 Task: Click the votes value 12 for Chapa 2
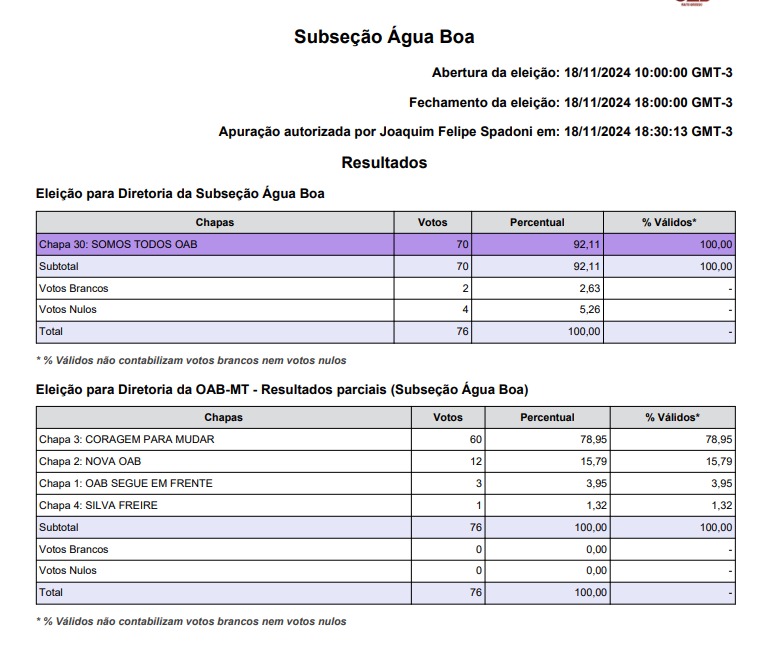tap(475, 462)
